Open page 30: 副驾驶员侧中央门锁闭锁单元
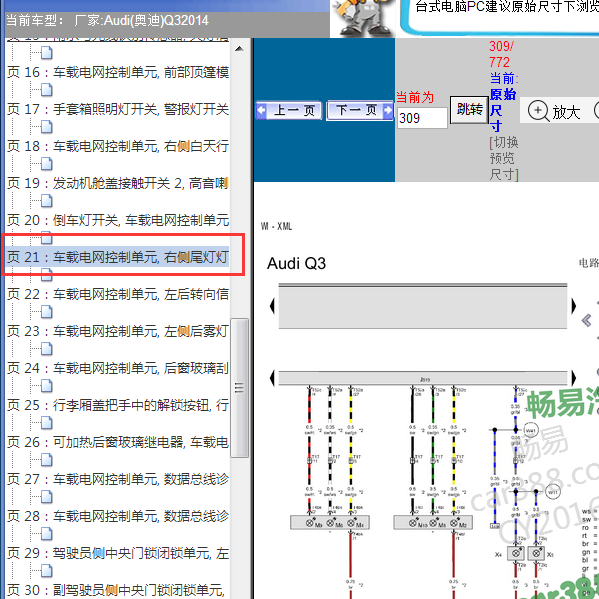 (116, 590)
